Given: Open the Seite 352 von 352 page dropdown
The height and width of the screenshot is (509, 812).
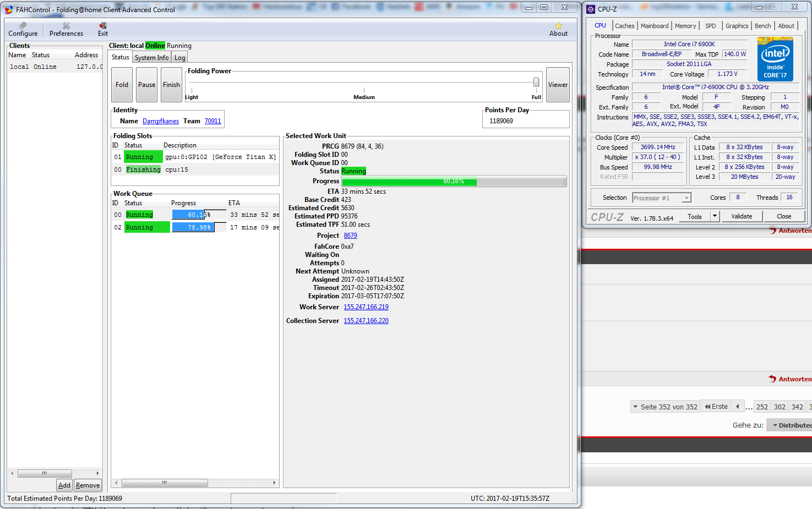Looking at the screenshot, I should pos(665,407).
